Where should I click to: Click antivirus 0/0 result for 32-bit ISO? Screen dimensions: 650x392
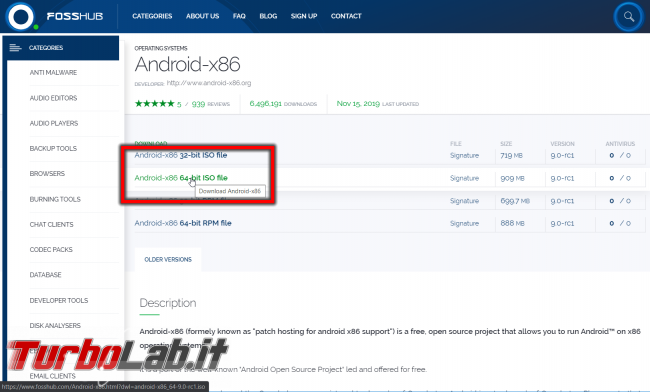pos(620,155)
